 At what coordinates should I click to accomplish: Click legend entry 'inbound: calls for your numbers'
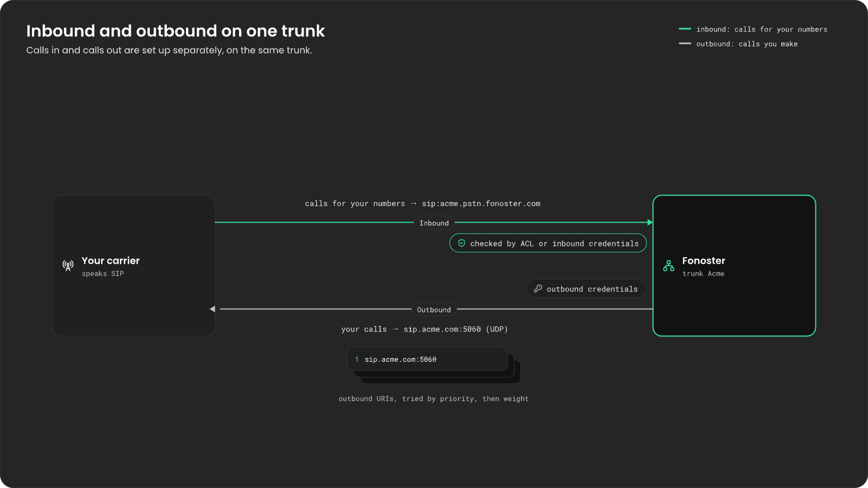click(x=762, y=29)
